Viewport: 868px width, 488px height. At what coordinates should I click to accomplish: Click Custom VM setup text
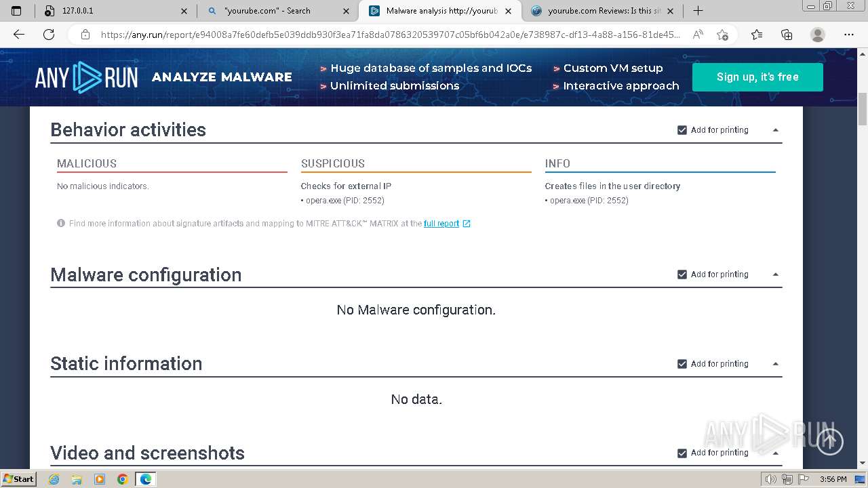[x=613, y=68]
